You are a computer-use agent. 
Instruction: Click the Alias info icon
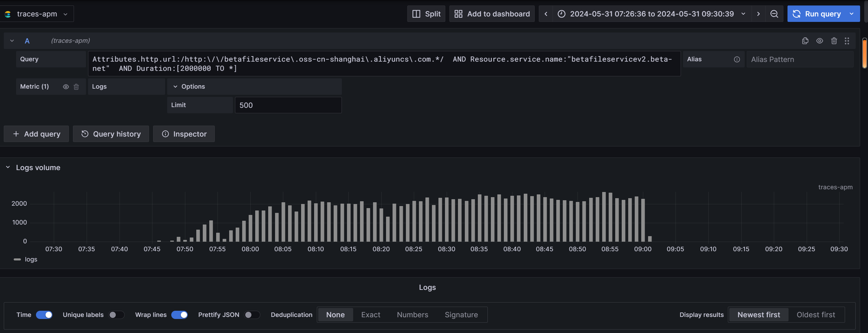click(x=737, y=59)
